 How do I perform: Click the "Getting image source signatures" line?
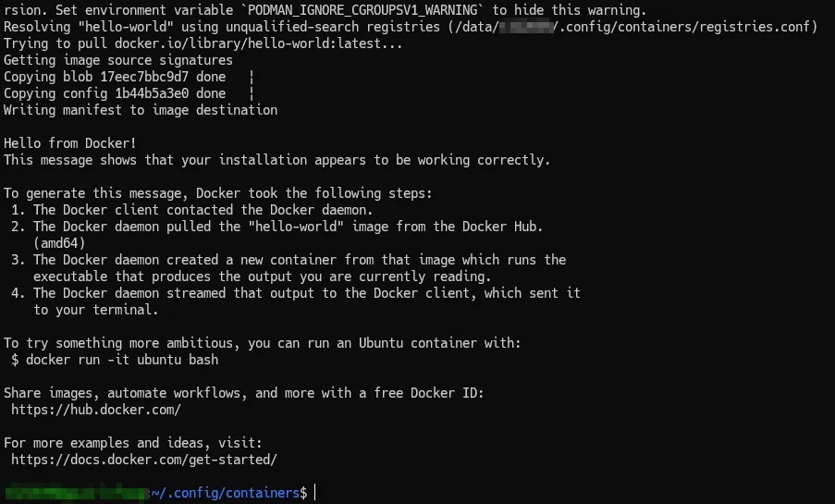point(118,60)
